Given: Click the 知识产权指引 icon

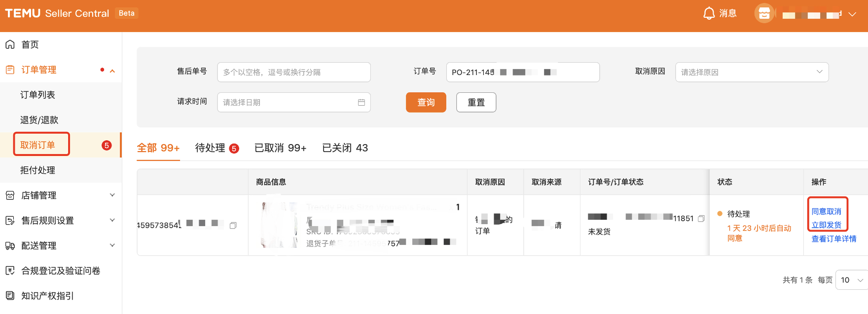Looking at the screenshot, I should coord(10,296).
